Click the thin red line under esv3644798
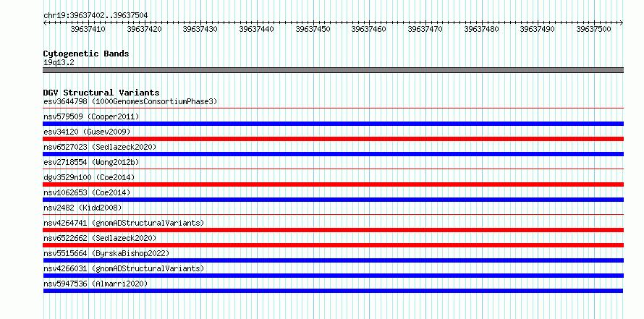 (333, 109)
